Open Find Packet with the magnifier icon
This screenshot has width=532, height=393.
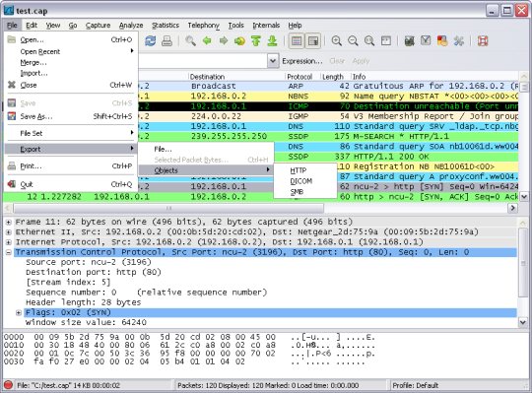190,41
